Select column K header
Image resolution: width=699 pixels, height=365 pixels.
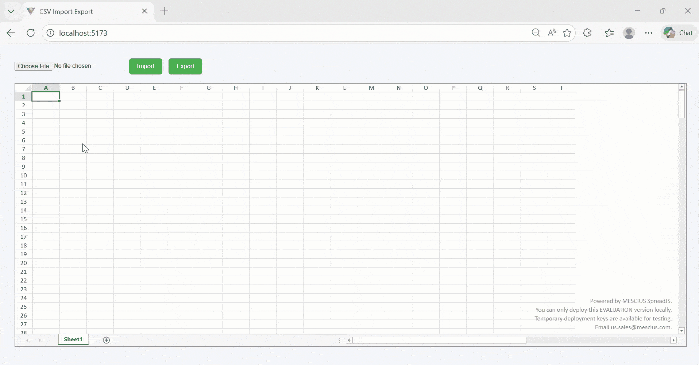[x=317, y=88]
